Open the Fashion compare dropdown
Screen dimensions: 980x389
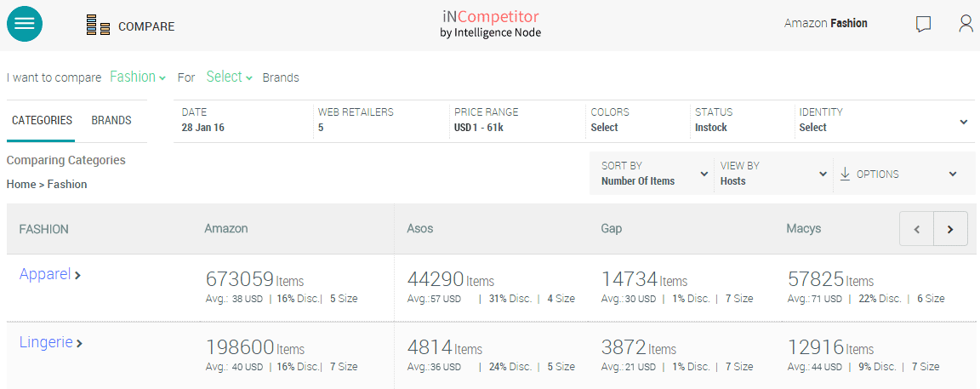pyautogui.click(x=138, y=77)
